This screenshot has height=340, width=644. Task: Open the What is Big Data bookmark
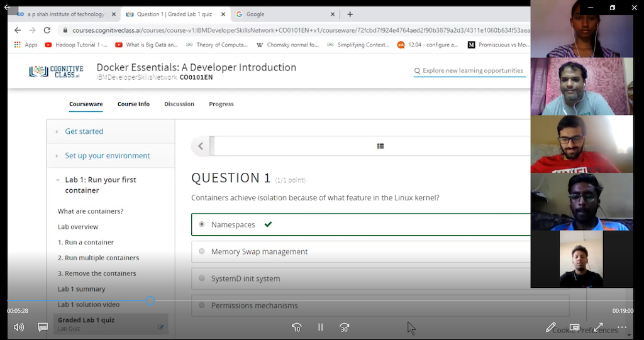[x=147, y=45]
